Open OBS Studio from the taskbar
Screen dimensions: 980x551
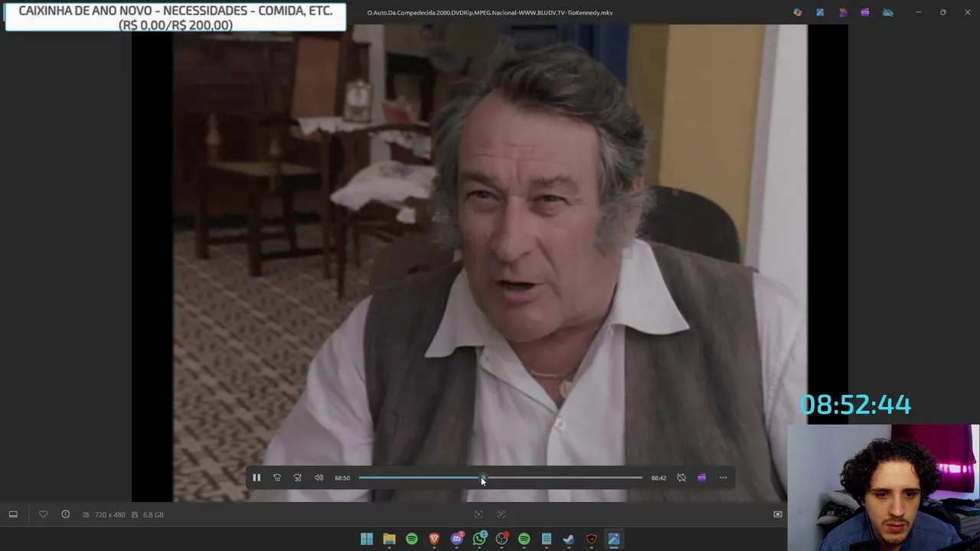(x=501, y=539)
